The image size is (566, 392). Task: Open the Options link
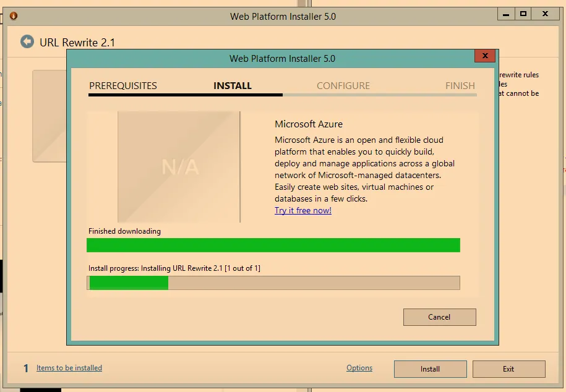[x=359, y=368]
